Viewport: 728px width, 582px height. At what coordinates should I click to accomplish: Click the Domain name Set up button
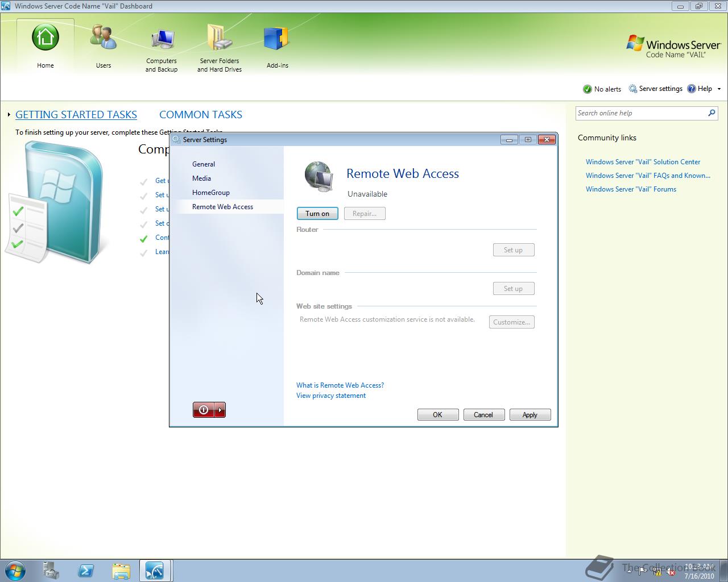[514, 289]
